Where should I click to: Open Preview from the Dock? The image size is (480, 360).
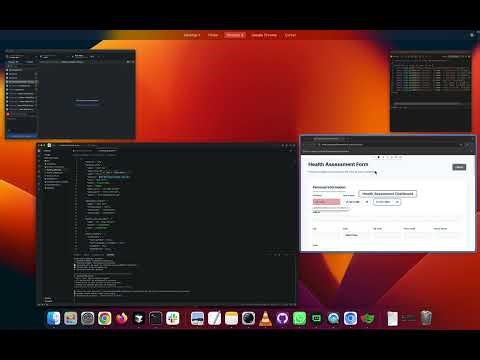click(197, 318)
